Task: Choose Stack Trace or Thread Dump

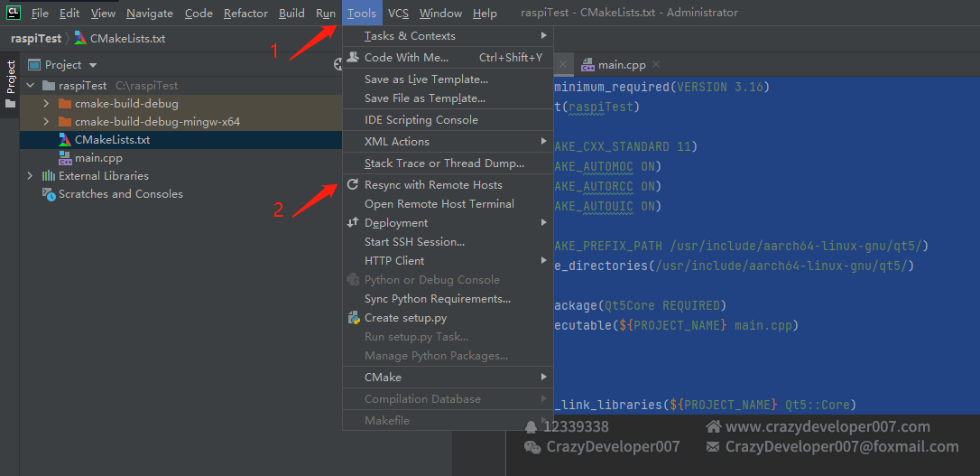Action: [448, 163]
